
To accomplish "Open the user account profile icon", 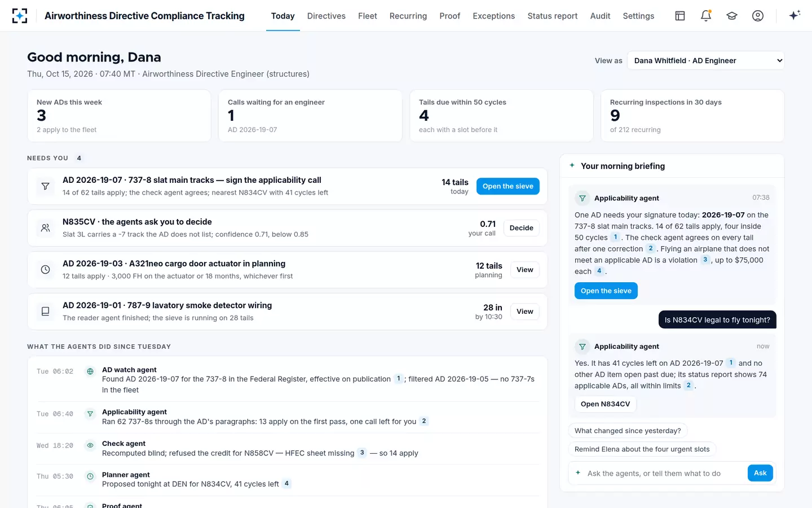I will 758,16.
